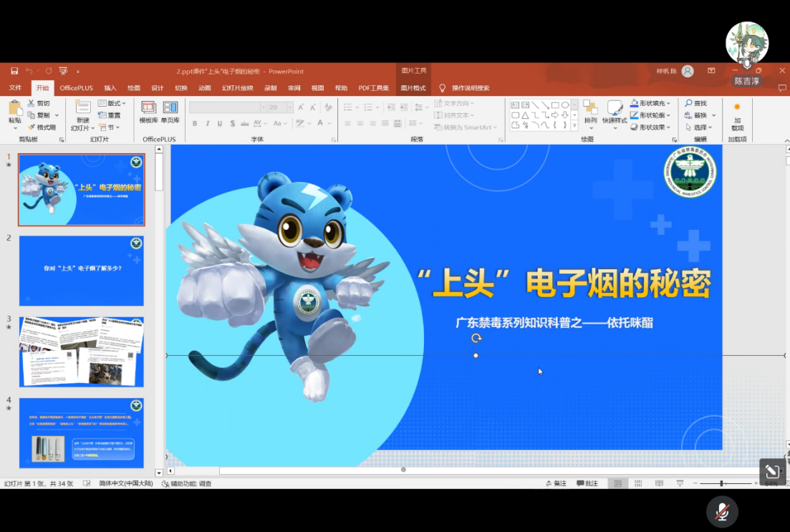Start slideshow from the status bar icon
790x532 pixels.
pos(680,483)
